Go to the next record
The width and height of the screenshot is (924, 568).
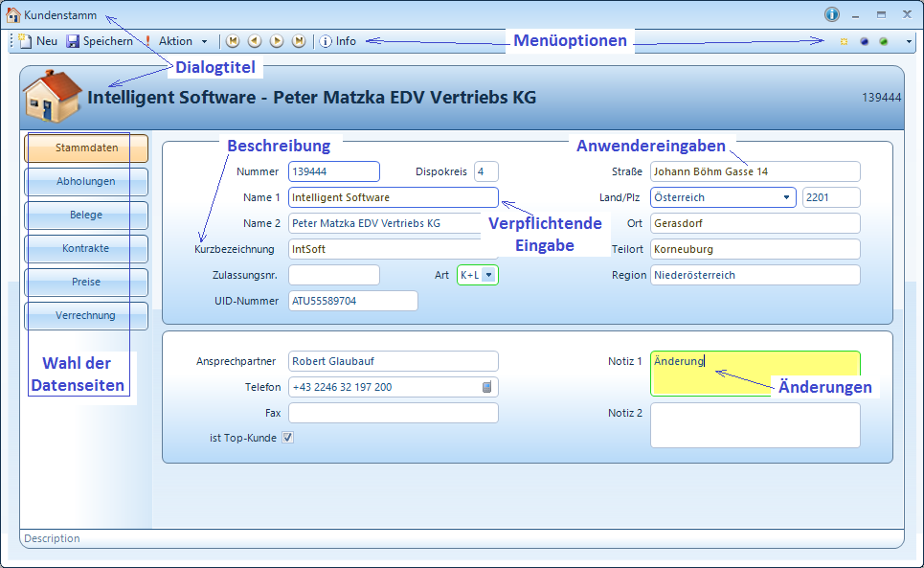click(277, 40)
